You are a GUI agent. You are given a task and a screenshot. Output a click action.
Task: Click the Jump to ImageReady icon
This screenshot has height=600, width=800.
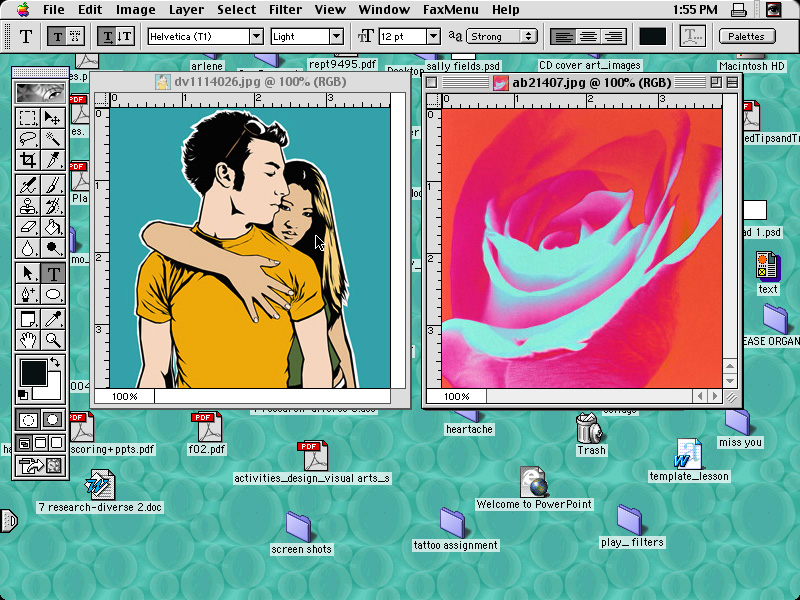point(40,466)
